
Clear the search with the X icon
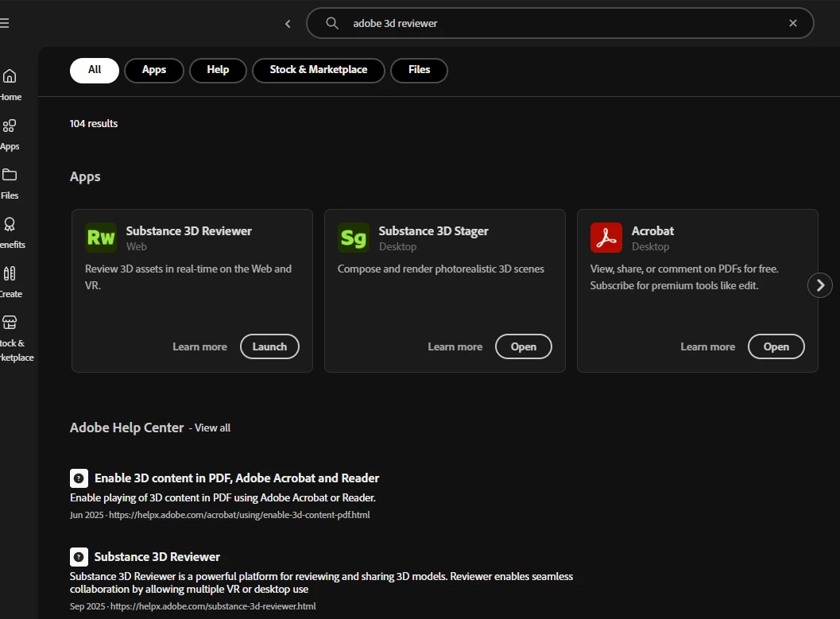click(x=793, y=23)
